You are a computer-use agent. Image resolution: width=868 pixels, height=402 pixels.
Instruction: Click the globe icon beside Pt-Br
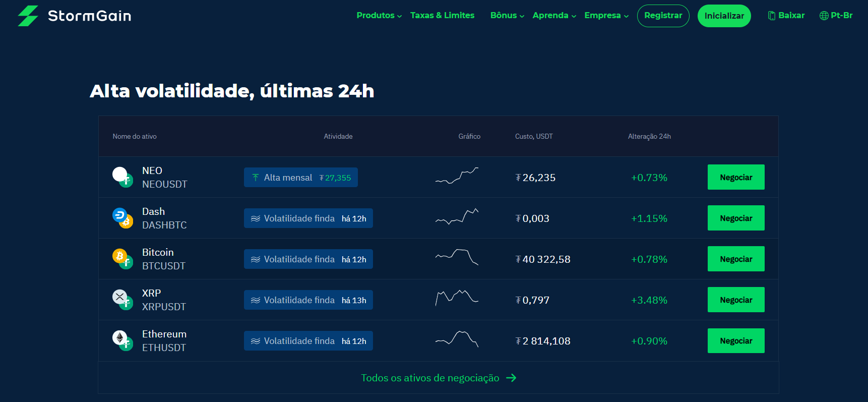point(824,16)
